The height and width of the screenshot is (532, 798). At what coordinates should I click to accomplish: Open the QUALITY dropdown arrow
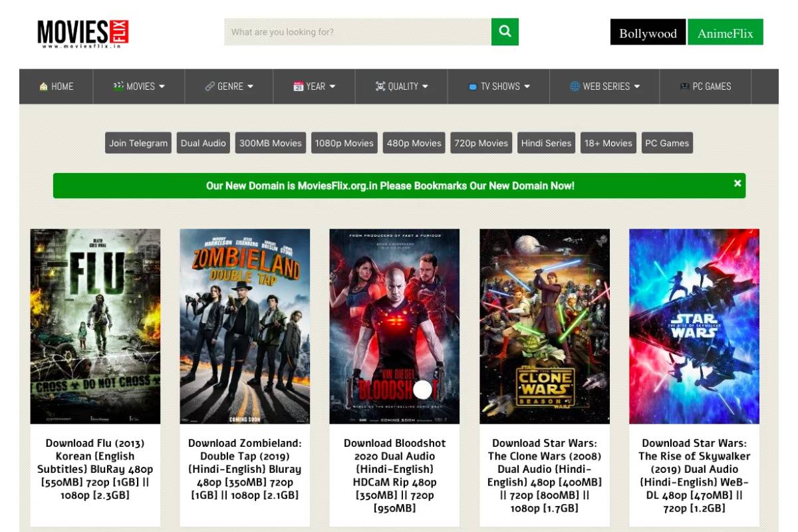(x=425, y=86)
